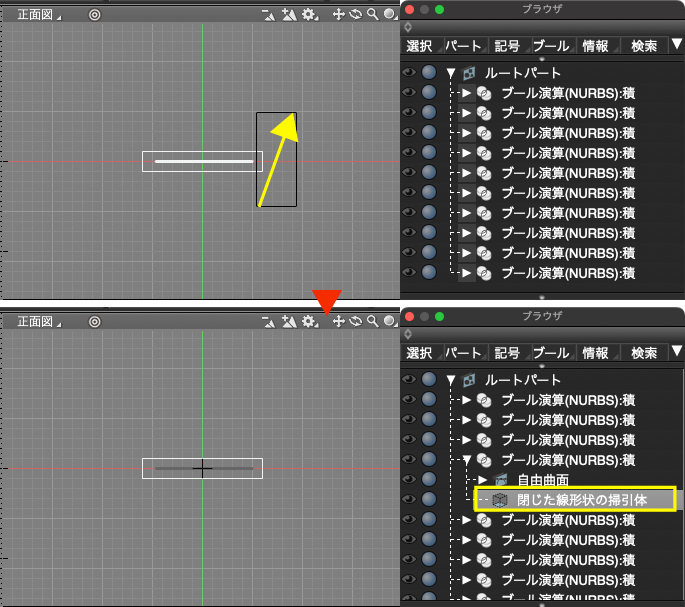Toggle eye icon for 閉じた線形状の掃引体 row

pyautogui.click(x=409, y=499)
